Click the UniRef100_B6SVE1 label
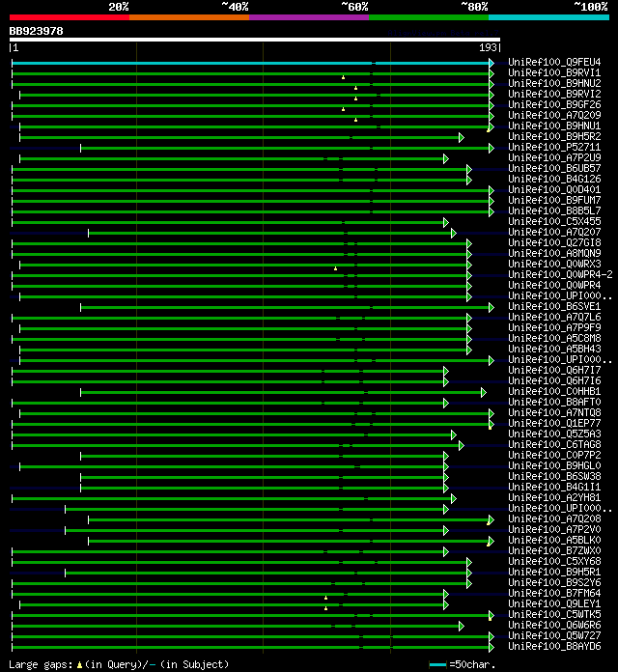 coord(554,306)
